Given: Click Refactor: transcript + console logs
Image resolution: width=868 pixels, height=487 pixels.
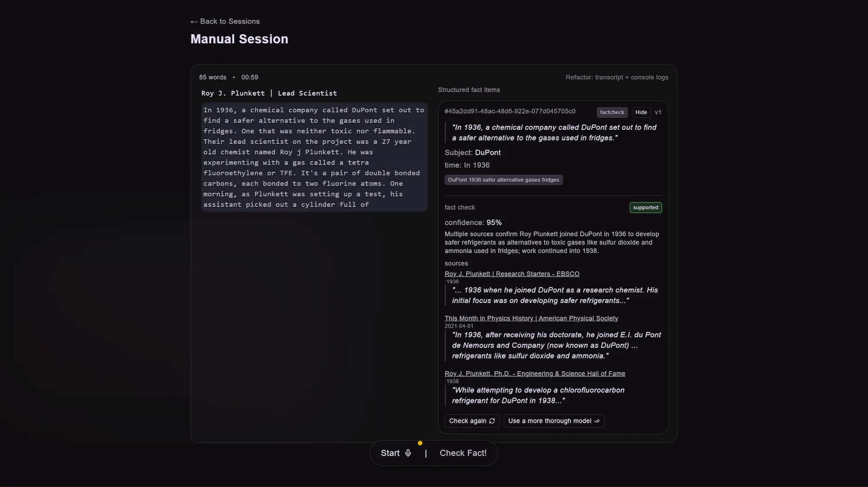Looking at the screenshot, I should click(x=617, y=77).
